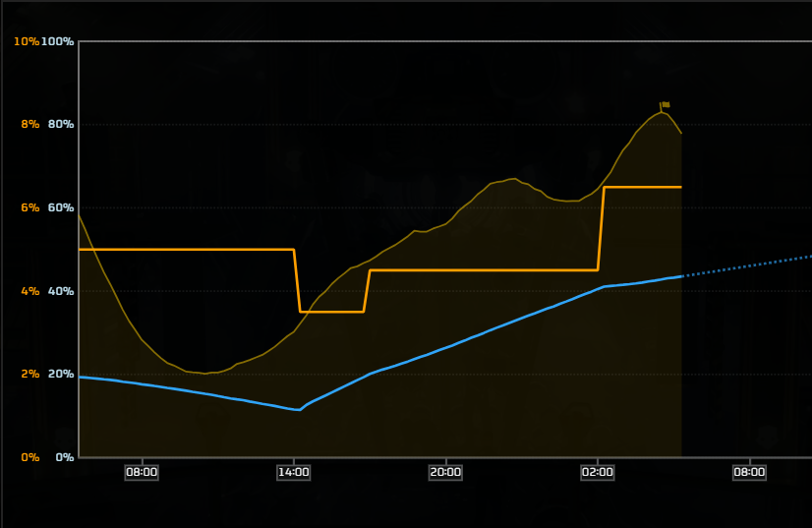The width and height of the screenshot is (812, 528).
Task: Click the white 100% axis label
Action: click(57, 41)
